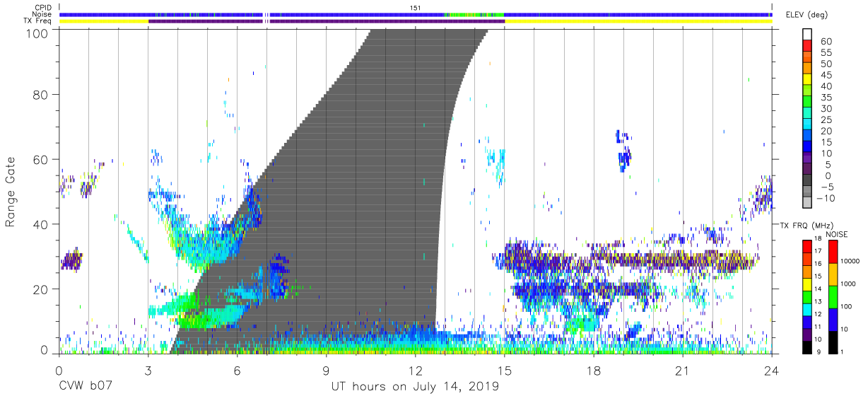
Task: Click the 'UT hours on July 14, 2019' axis title
Action: point(415,386)
